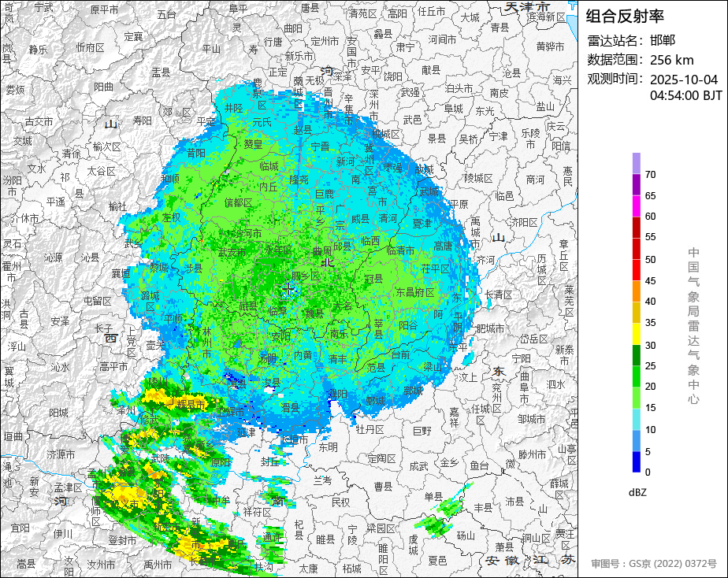Image resolution: width=728 pixels, height=578 pixels.
Task: Click the observation time 04:54:00 BJT
Action: pos(685,95)
